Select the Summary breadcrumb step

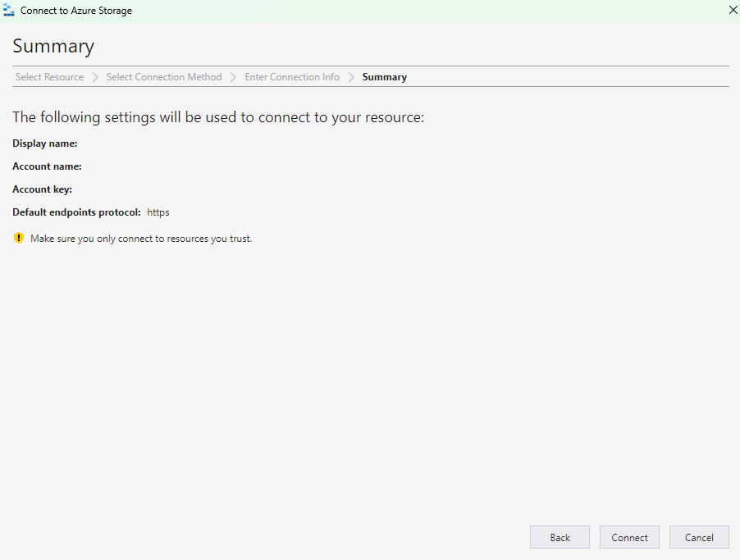click(384, 77)
